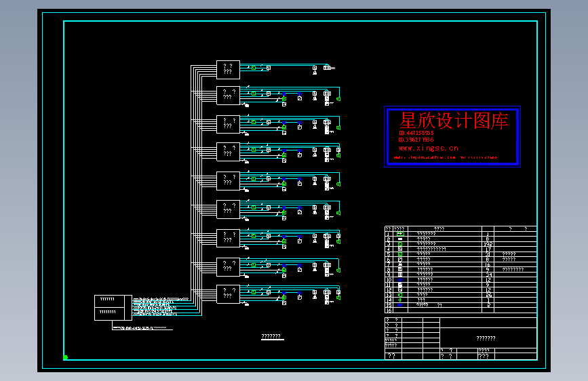588x381 pixels.
Task: Select the quantity cell reading 26
Action: point(488,295)
